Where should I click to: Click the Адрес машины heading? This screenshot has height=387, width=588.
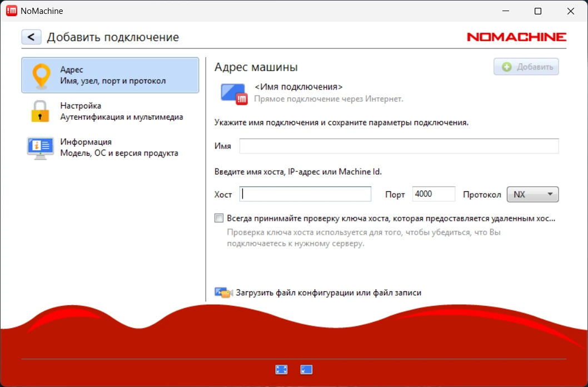pyautogui.click(x=256, y=67)
